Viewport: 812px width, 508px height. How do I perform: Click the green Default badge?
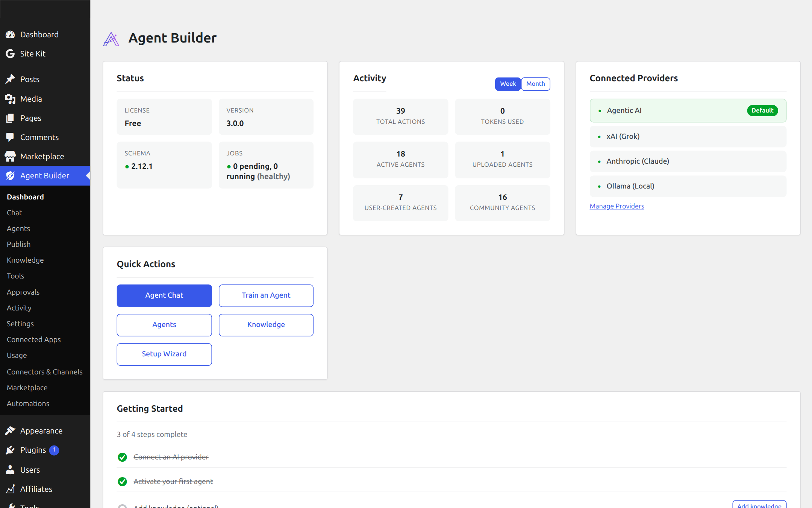pos(762,111)
